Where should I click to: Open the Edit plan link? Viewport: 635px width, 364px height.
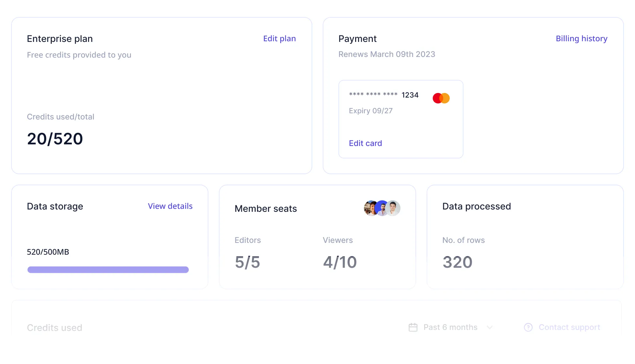pyautogui.click(x=279, y=39)
